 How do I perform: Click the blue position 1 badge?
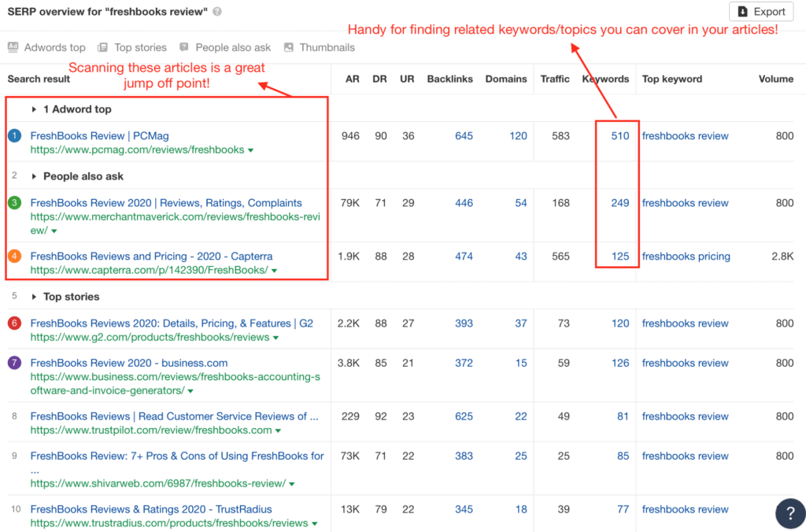[x=14, y=136]
